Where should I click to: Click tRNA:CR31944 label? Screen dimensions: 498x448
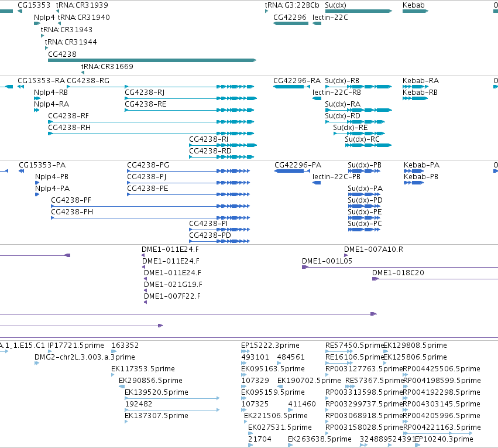71,42
